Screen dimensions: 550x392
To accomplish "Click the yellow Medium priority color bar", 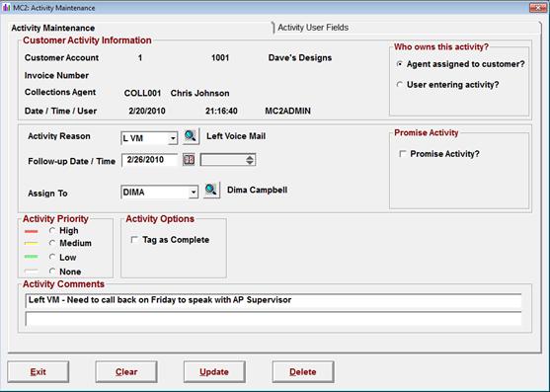I will tap(32, 243).
